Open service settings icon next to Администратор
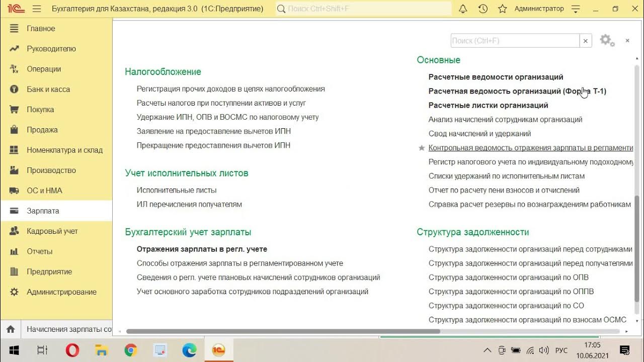This screenshot has width=644, height=362. [576, 9]
